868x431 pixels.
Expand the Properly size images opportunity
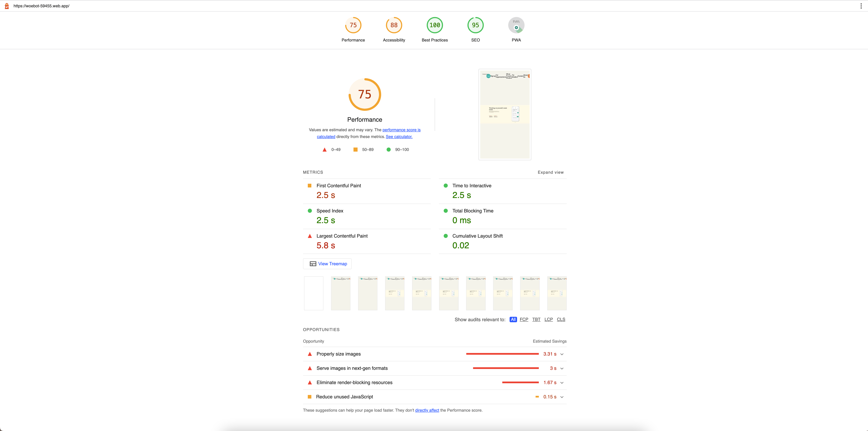pos(562,354)
